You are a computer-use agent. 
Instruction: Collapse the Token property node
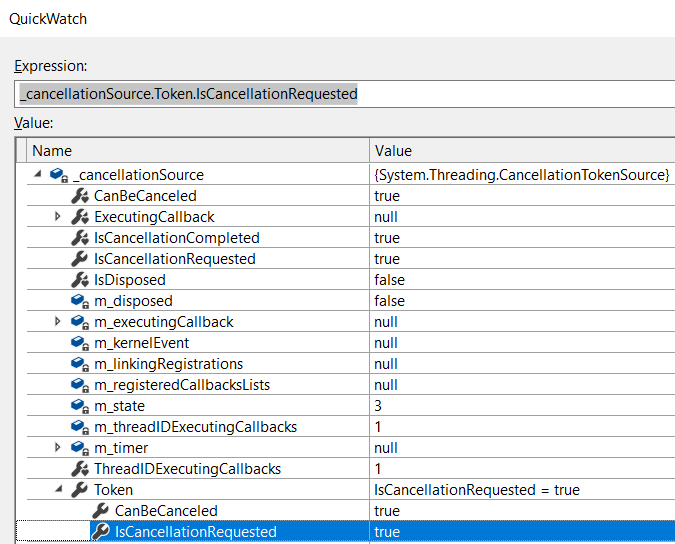point(59,489)
